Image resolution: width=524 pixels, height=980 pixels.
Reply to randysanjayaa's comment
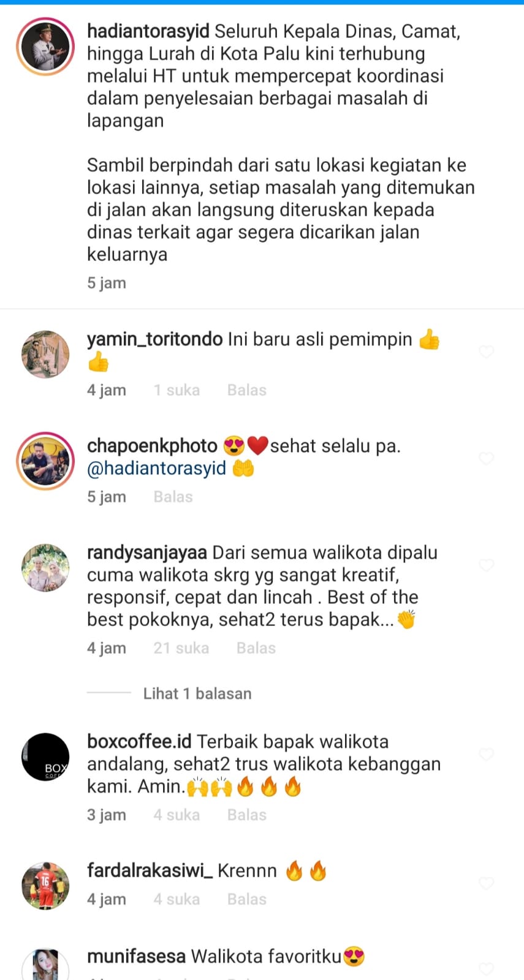(256, 648)
